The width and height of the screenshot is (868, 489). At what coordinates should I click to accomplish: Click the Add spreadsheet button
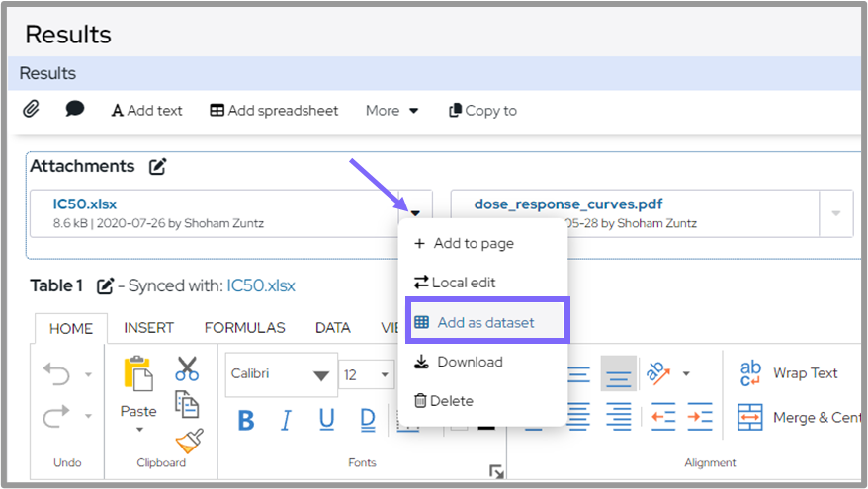(274, 111)
